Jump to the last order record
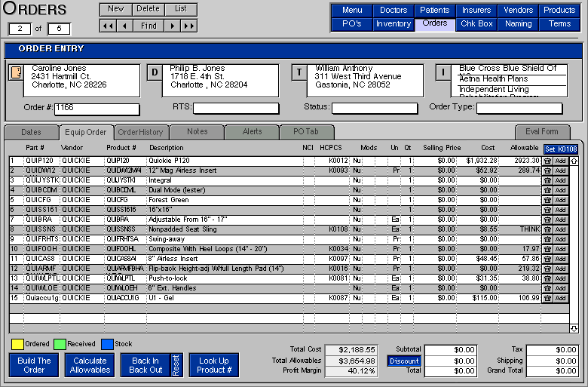The width and height of the screenshot is (588, 387). pyautogui.click(x=189, y=26)
